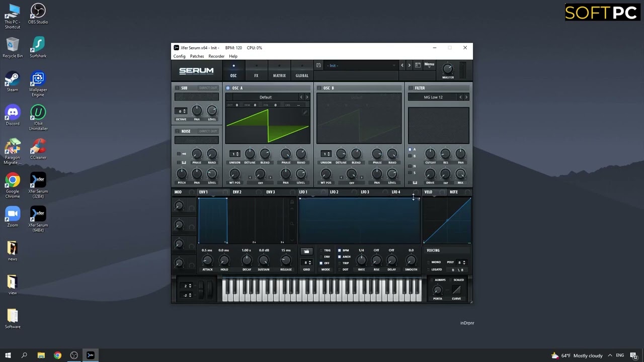Viewport: 644px width, 362px height.
Task: Open the LFO shape folder icon
Action: pos(306,251)
